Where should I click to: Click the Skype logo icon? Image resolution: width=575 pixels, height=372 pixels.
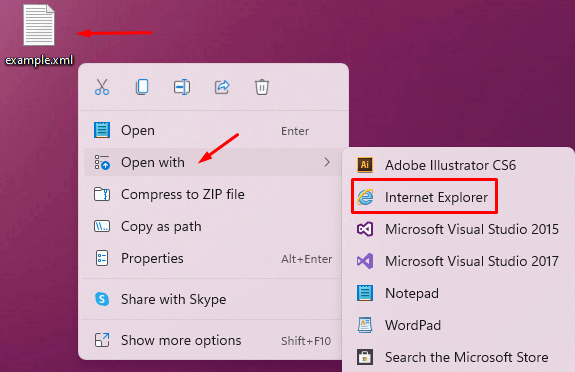(102, 299)
